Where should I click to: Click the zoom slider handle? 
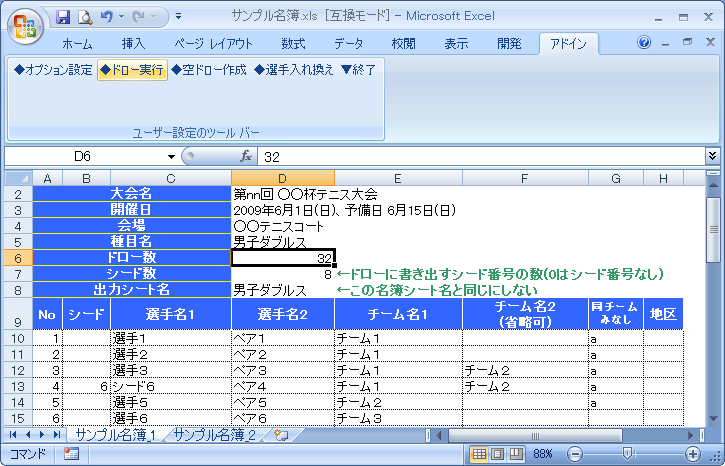(627, 453)
